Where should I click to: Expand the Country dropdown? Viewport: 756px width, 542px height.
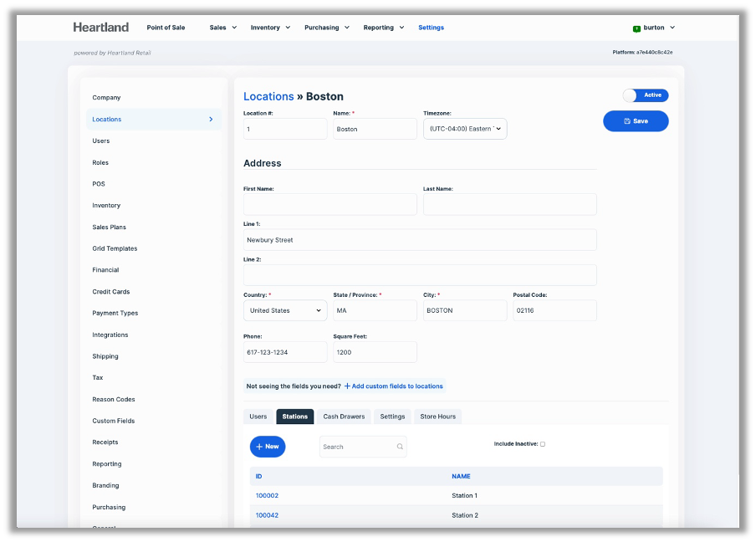click(x=285, y=310)
